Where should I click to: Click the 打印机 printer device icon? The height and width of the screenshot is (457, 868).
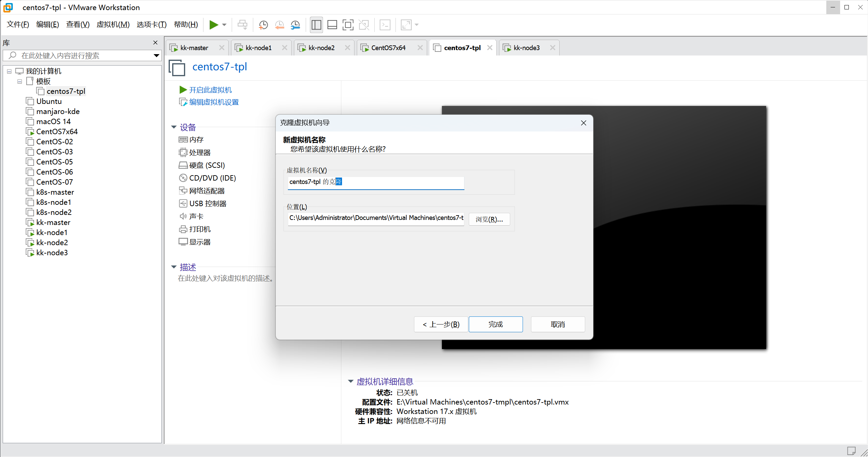pos(183,230)
